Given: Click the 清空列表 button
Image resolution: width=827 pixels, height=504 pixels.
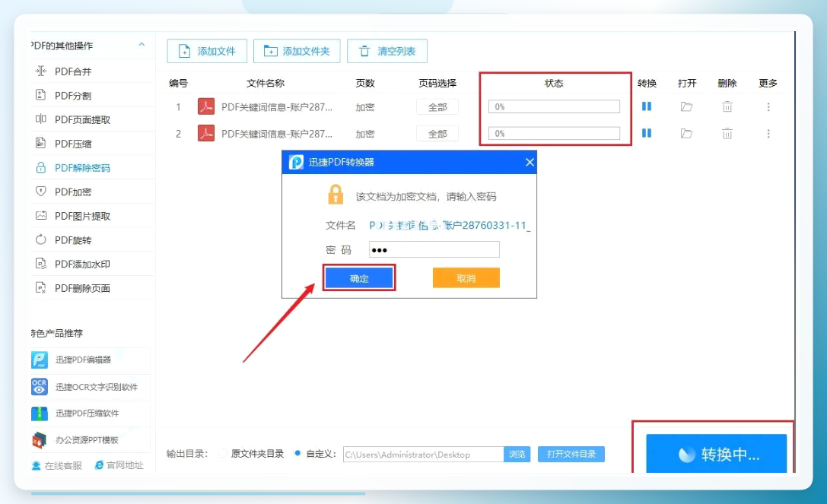Looking at the screenshot, I should point(387,51).
